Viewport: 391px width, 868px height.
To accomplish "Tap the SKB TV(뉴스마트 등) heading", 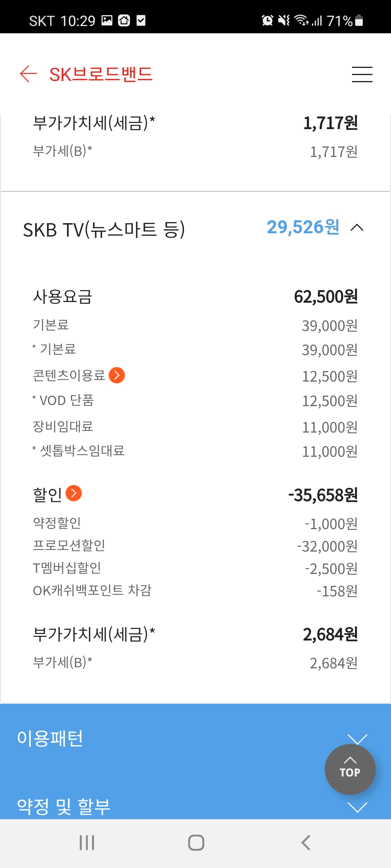I will 104,230.
